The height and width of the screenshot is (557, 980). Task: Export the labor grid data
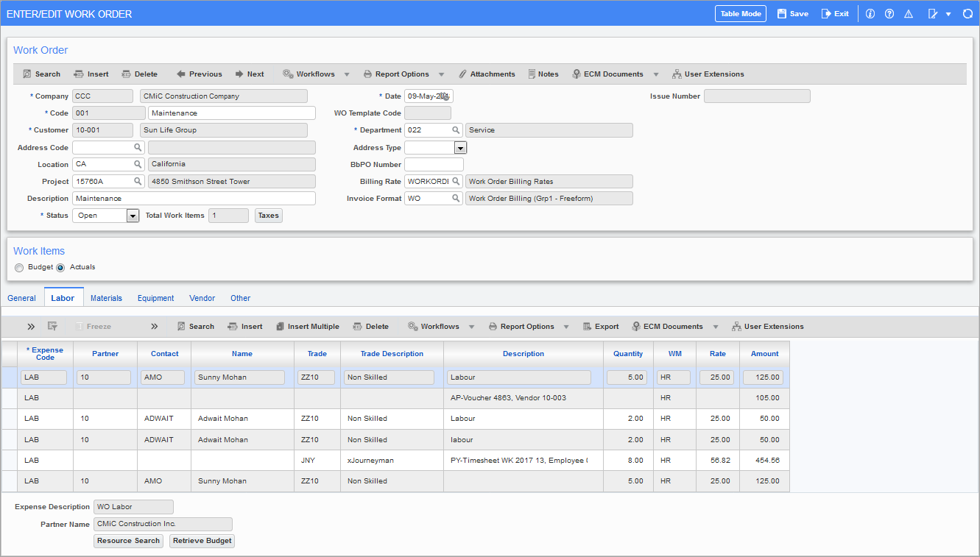(x=600, y=326)
